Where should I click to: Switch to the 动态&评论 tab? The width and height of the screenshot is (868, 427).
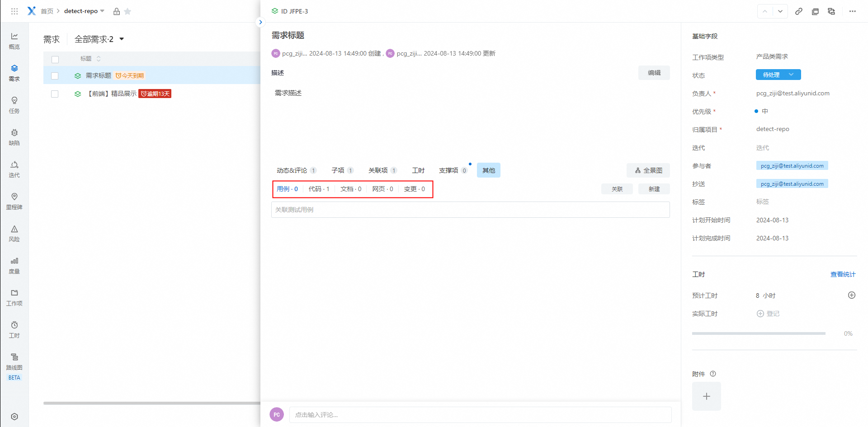click(296, 170)
